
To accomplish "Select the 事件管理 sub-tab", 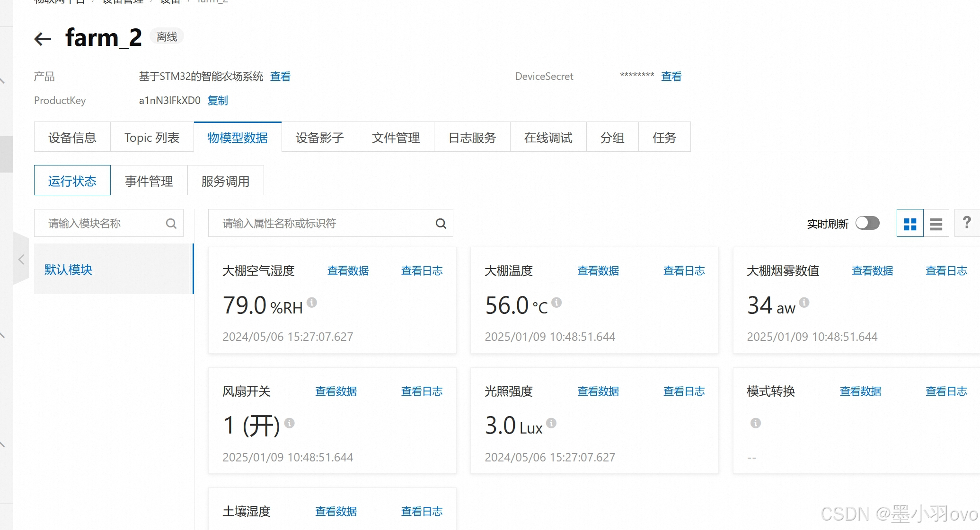I will 149,181.
